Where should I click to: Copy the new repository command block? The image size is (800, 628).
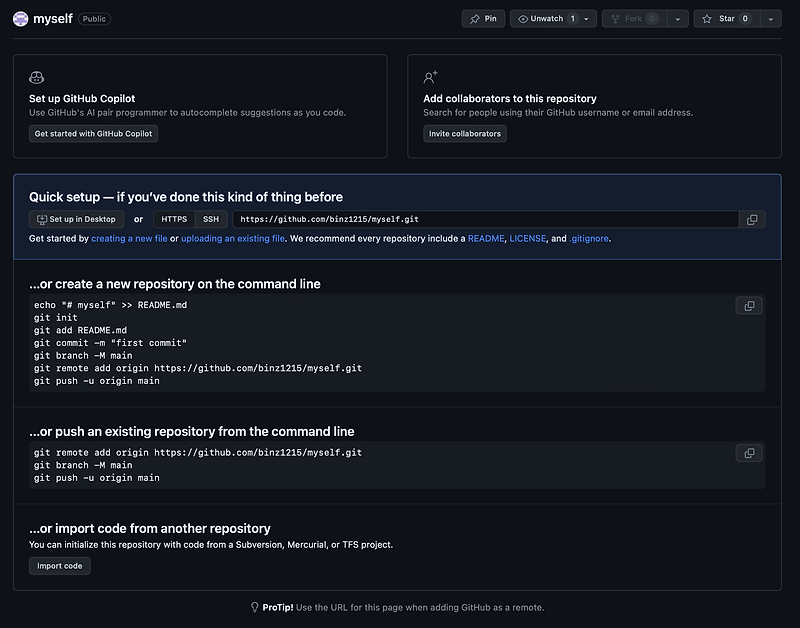coord(749,305)
